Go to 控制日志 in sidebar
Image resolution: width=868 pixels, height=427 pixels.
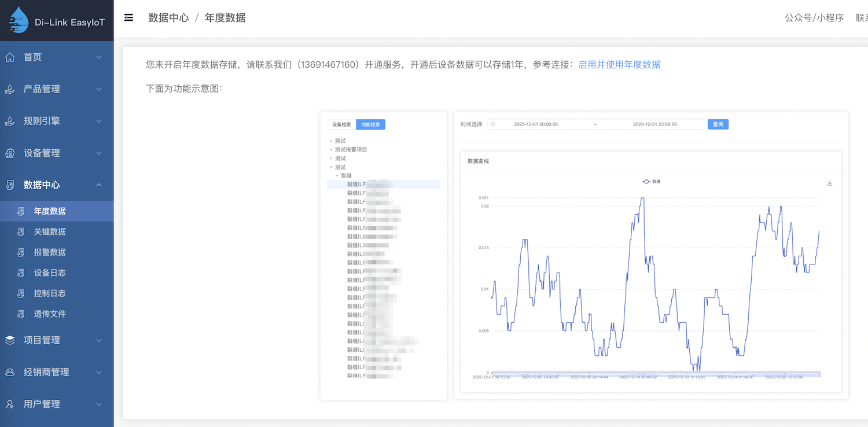coord(50,293)
